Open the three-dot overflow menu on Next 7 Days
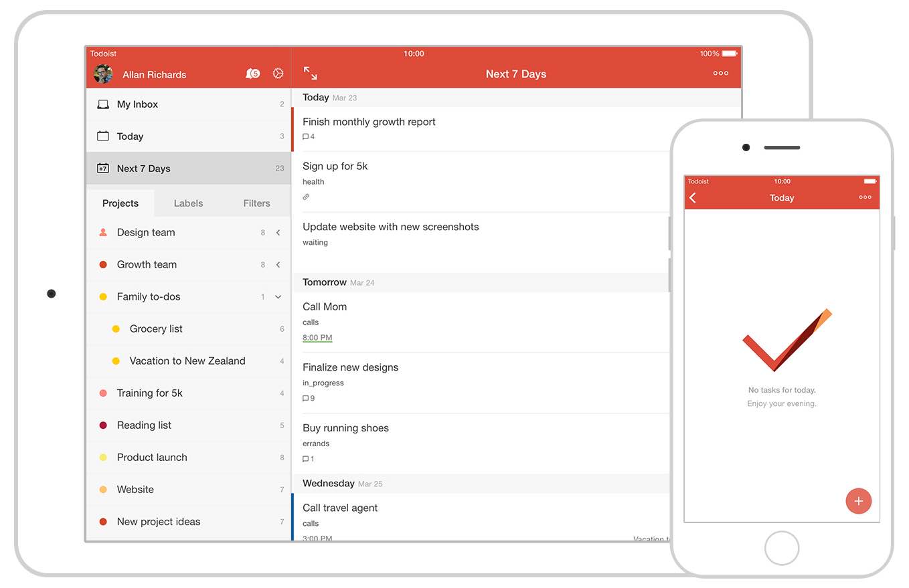Viewport: 909px width, 588px height. (720, 74)
